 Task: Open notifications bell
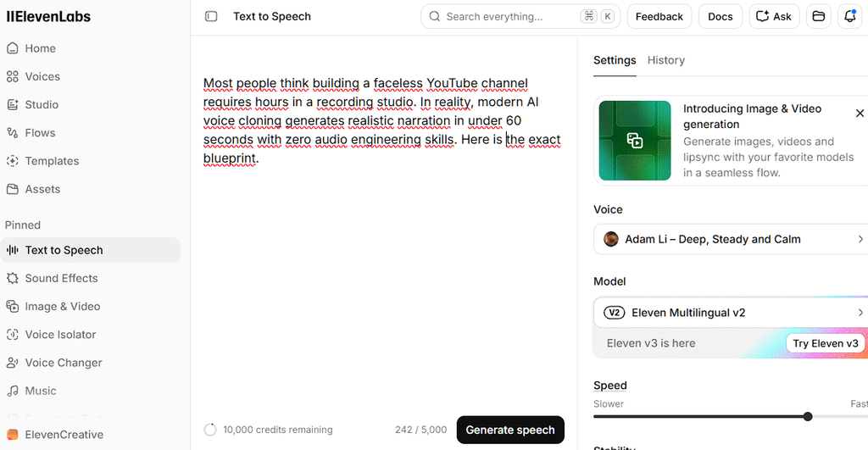coord(850,17)
